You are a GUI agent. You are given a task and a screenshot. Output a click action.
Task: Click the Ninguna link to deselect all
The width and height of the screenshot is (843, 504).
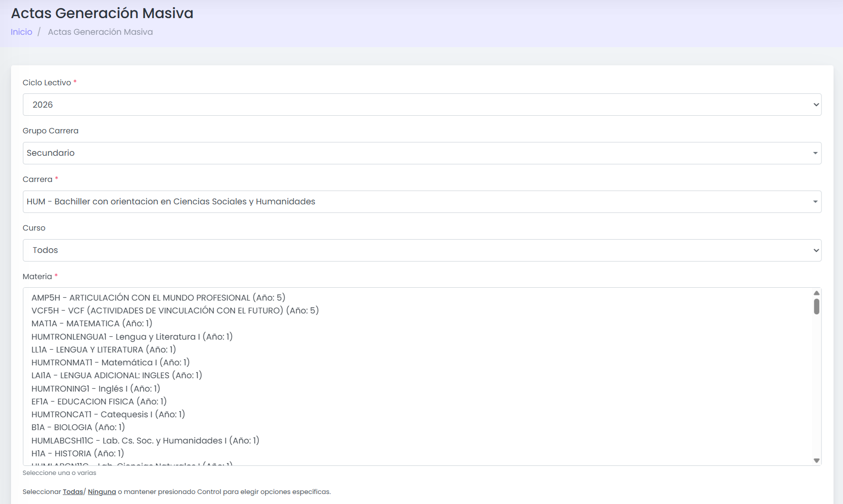(x=102, y=492)
